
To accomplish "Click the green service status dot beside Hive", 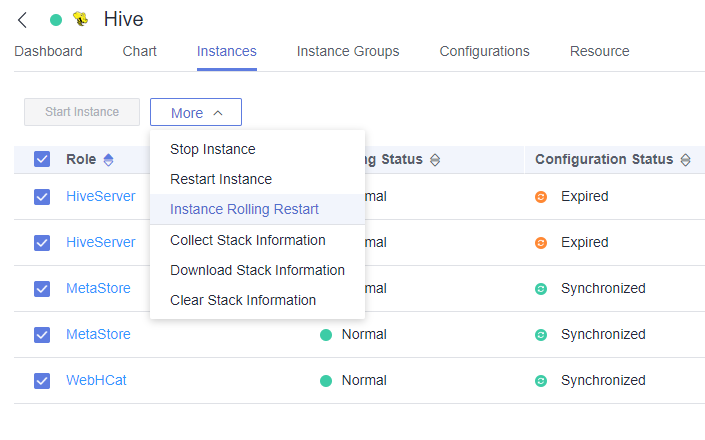I will (56, 20).
